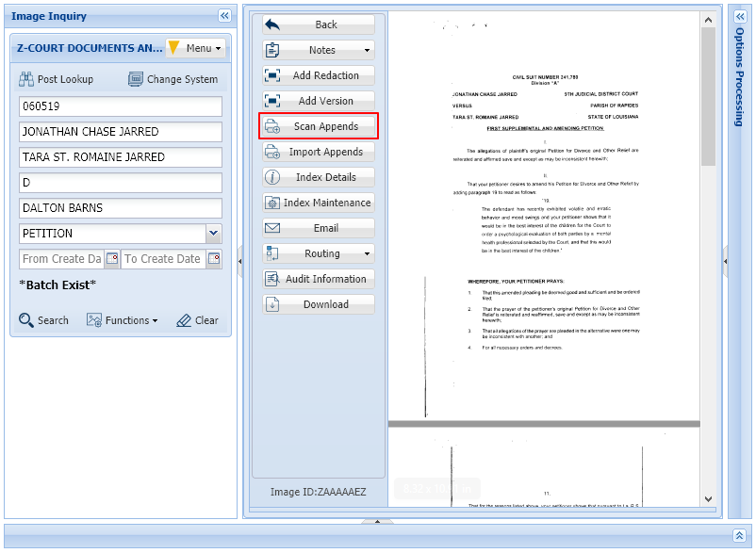Click the Download icon

click(x=272, y=304)
